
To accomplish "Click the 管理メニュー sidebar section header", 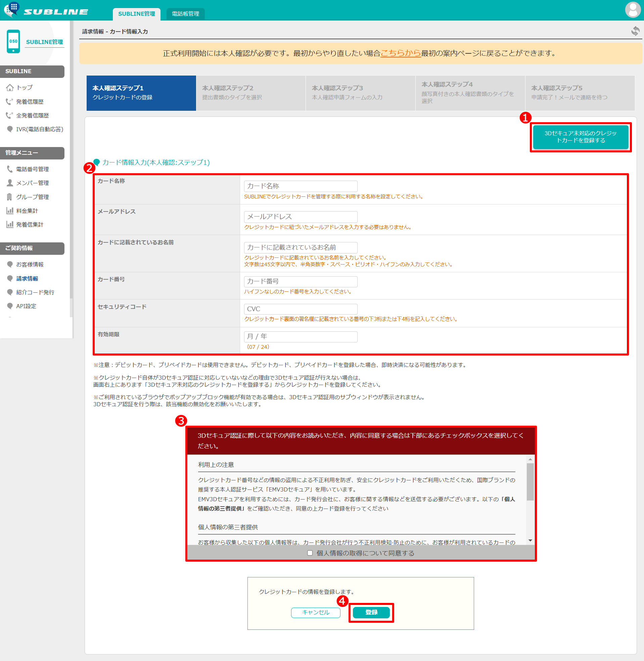I will pos(32,153).
